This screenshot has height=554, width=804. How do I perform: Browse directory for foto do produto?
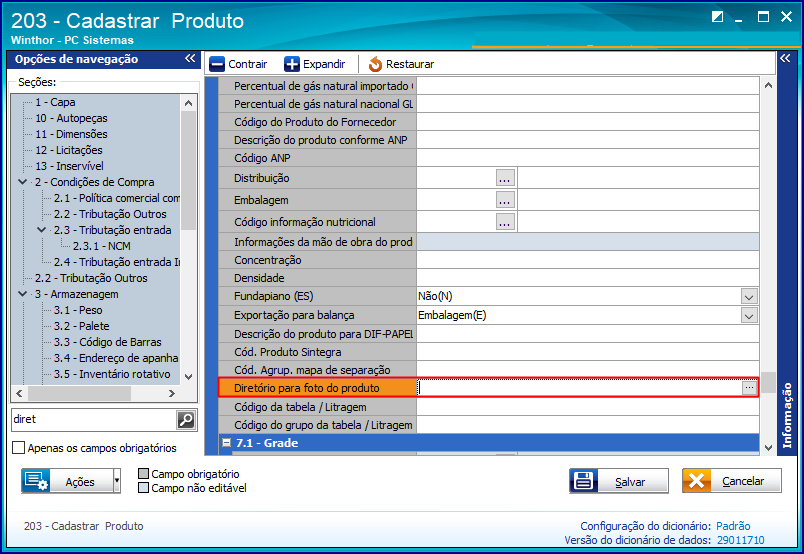749,388
